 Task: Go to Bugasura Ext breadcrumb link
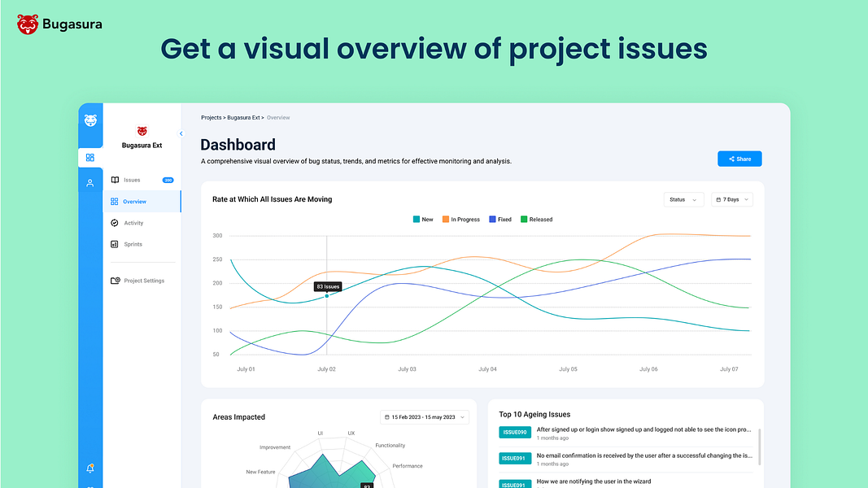pos(243,117)
